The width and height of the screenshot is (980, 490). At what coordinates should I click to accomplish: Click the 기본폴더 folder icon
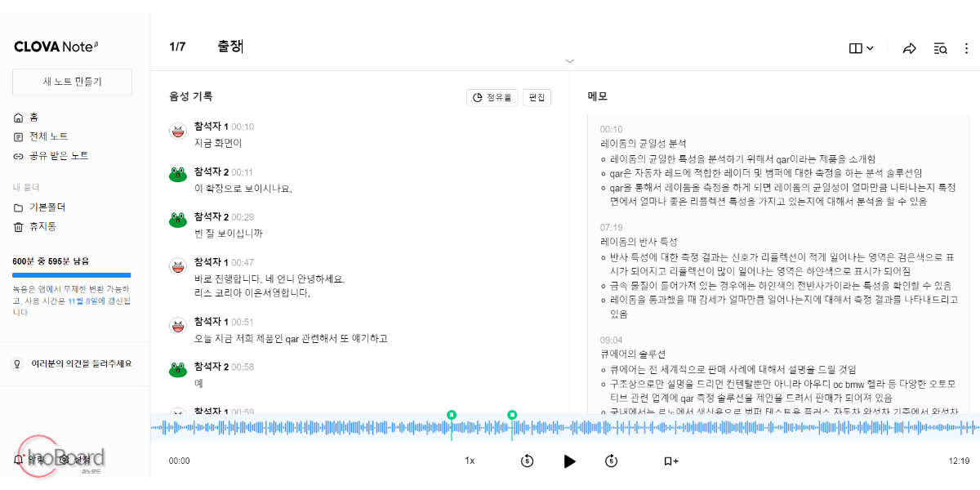pyautogui.click(x=18, y=207)
